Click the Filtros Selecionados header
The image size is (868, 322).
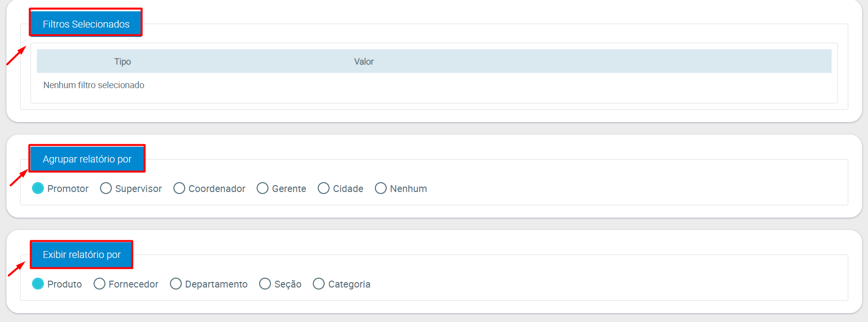tap(86, 24)
